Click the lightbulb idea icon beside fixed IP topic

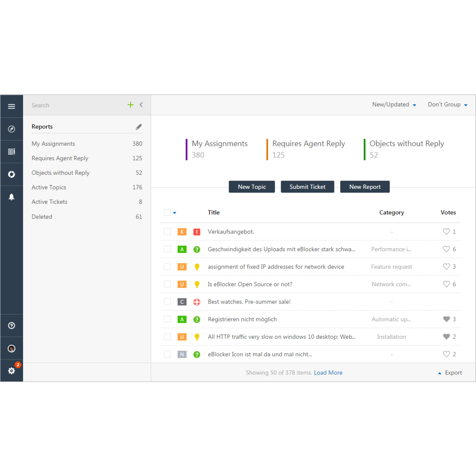click(x=197, y=267)
